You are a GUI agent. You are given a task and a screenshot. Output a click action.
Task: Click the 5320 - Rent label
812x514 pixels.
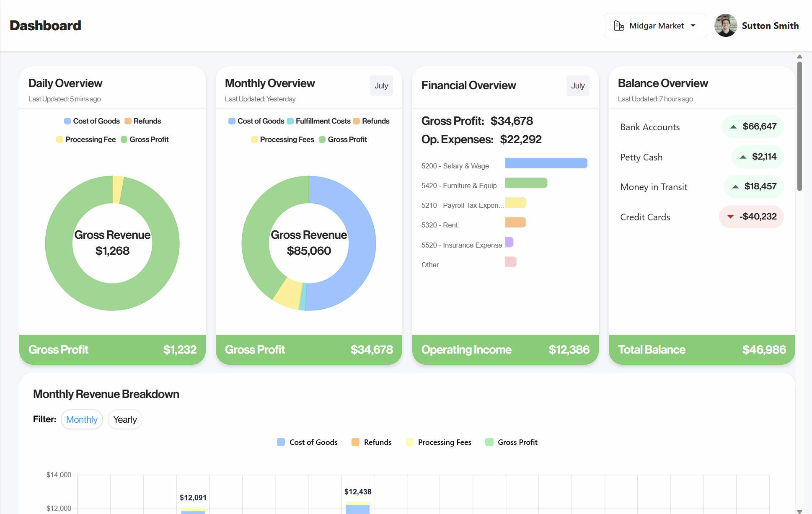(440, 225)
